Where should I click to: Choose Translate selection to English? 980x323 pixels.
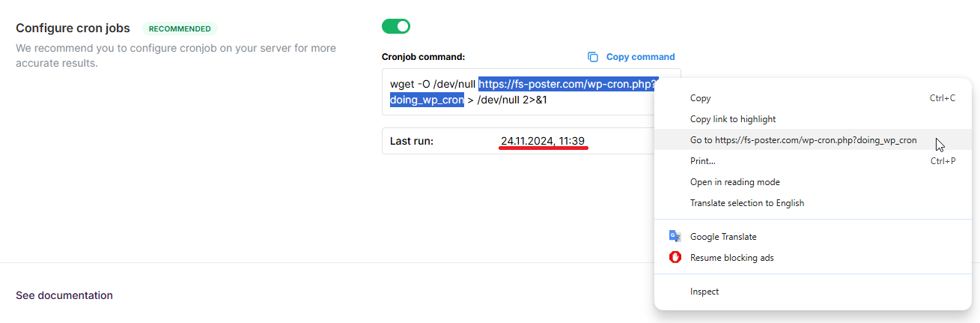[812, 203]
